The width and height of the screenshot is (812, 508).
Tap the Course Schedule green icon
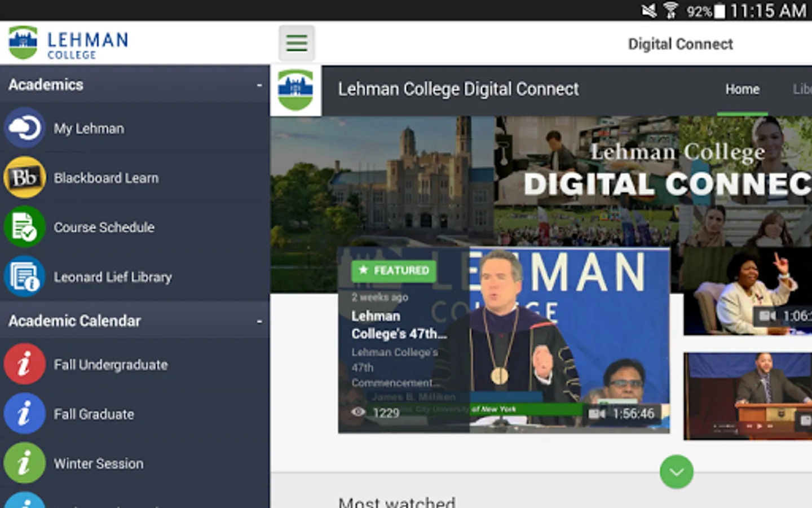[x=24, y=227]
